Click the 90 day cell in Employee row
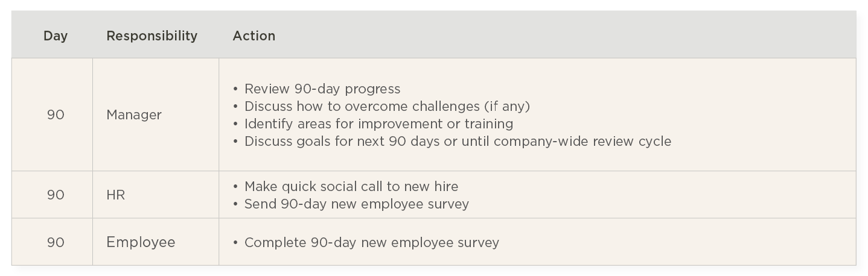This screenshot has width=868, height=276. (x=56, y=242)
